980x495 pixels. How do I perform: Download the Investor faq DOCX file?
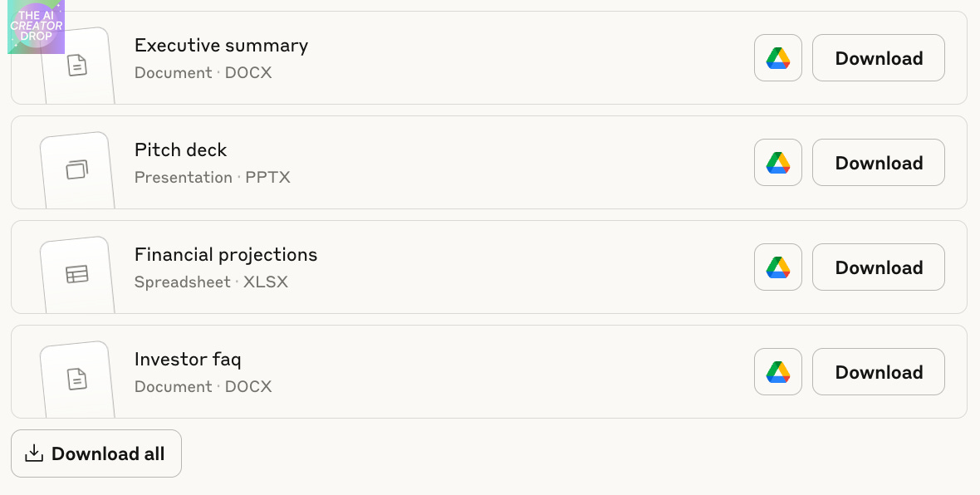click(x=878, y=371)
